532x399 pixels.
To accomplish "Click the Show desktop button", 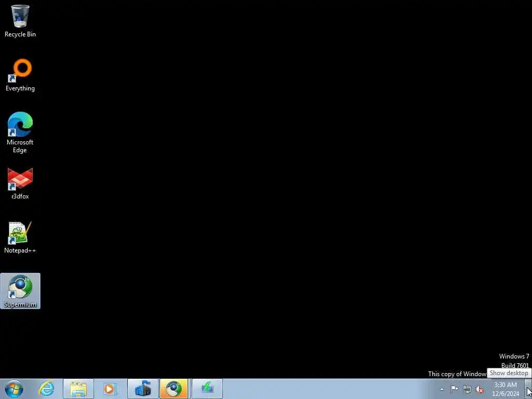I will tap(528, 389).
